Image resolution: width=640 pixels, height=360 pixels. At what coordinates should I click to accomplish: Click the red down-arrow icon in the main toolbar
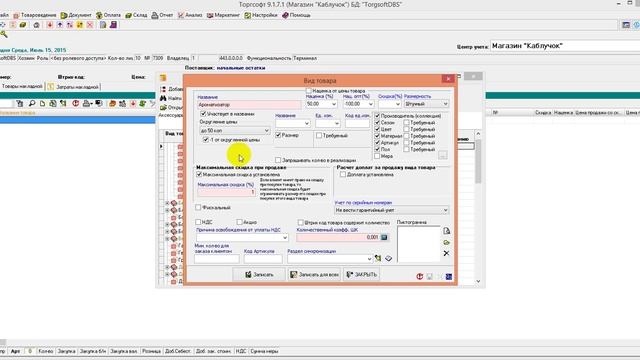click(50, 25)
